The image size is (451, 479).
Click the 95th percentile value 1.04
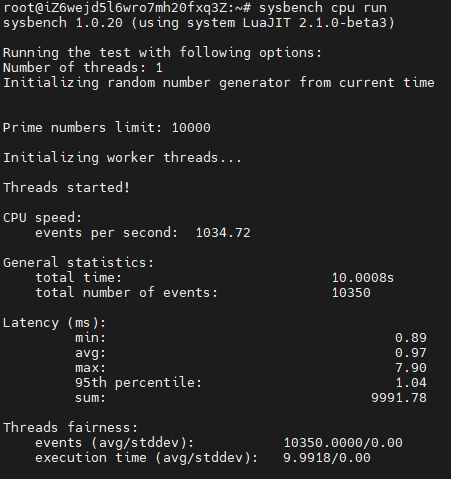click(411, 382)
